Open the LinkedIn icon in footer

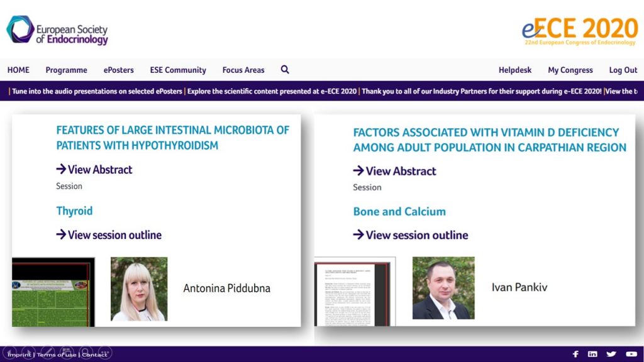click(x=592, y=354)
